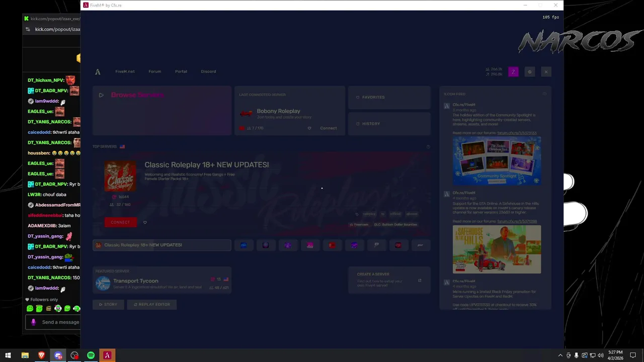644x362 pixels.
Task: Select the last top-server thumbnail icon
Action: [x=421, y=245]
